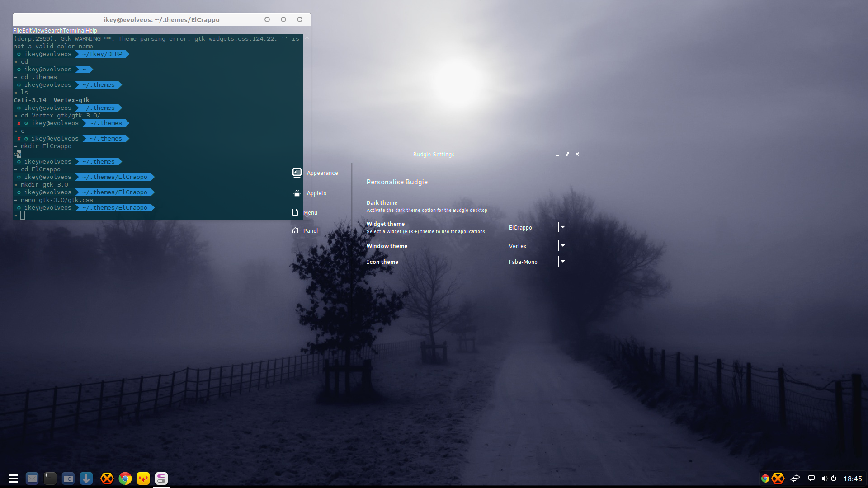Select the Panel section home icon
This screenshot has height=488, width=868.
(x=295, y=230)
